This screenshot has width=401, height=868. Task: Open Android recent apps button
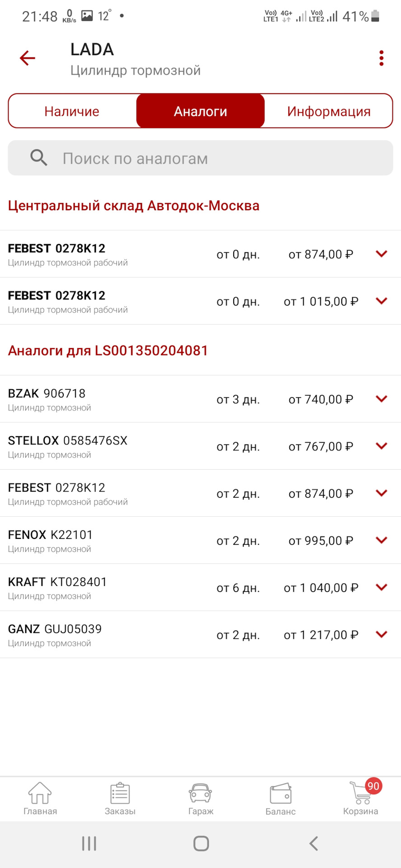coord(89,844)
